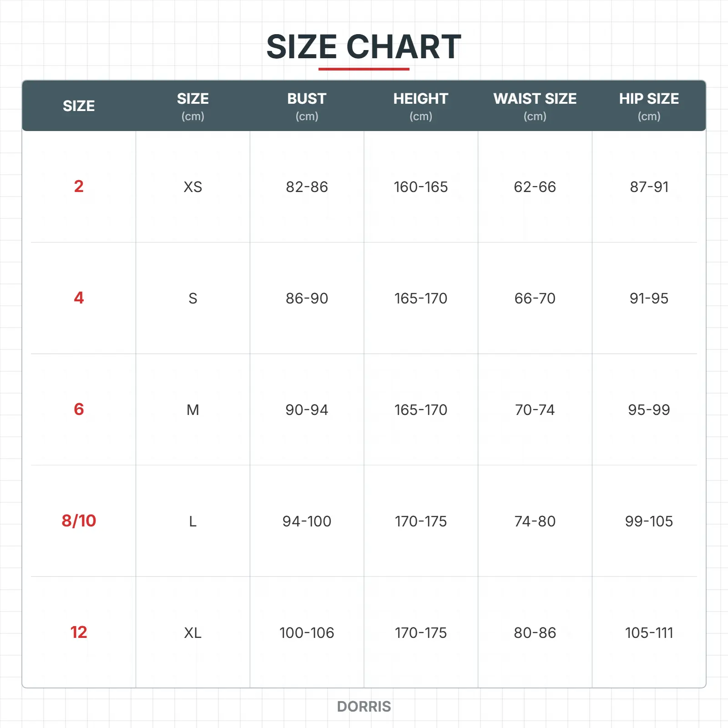
Task: Click the M size cell
Action: pos(192,410)
